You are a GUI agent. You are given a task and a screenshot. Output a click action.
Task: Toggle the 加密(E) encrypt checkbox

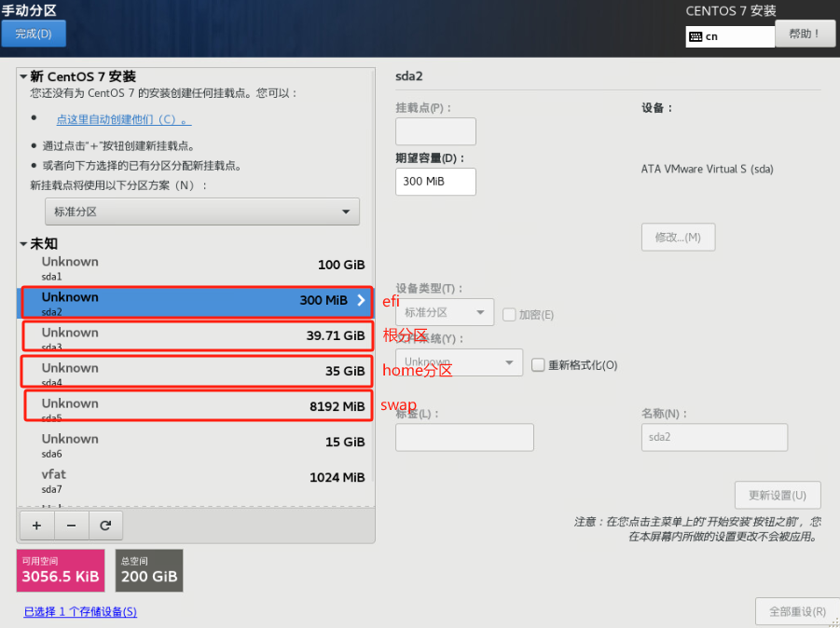point(509,315)
